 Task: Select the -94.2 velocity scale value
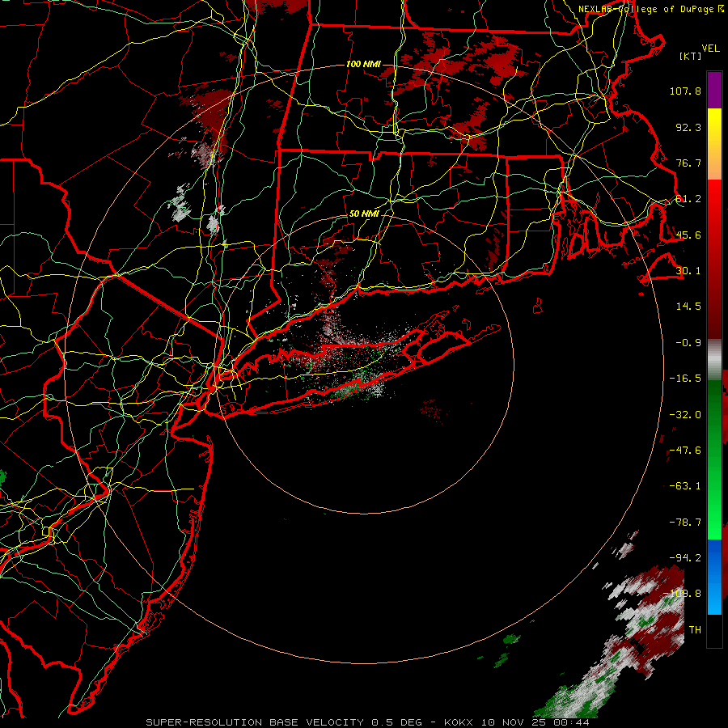coord(685,558)
